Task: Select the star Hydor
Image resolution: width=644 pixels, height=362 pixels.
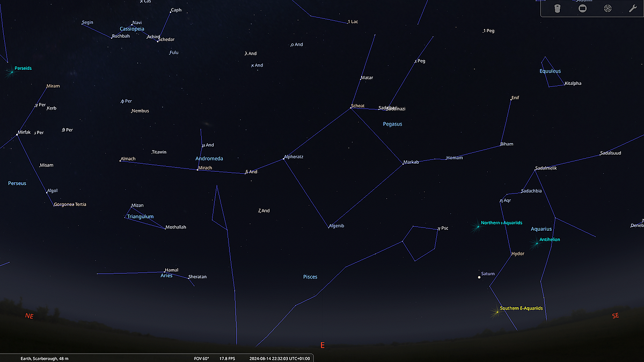Action: point(511,255)
